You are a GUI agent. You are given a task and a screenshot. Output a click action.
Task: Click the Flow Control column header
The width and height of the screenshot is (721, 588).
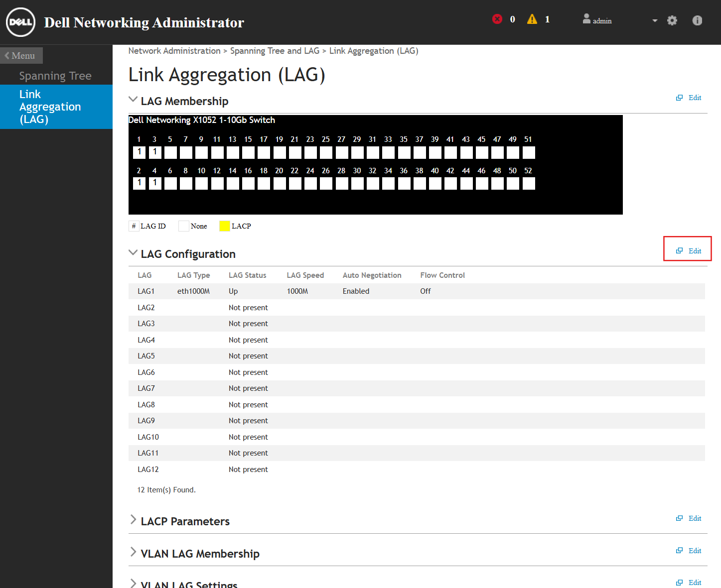pyautogui.click(x=442, y=275)
